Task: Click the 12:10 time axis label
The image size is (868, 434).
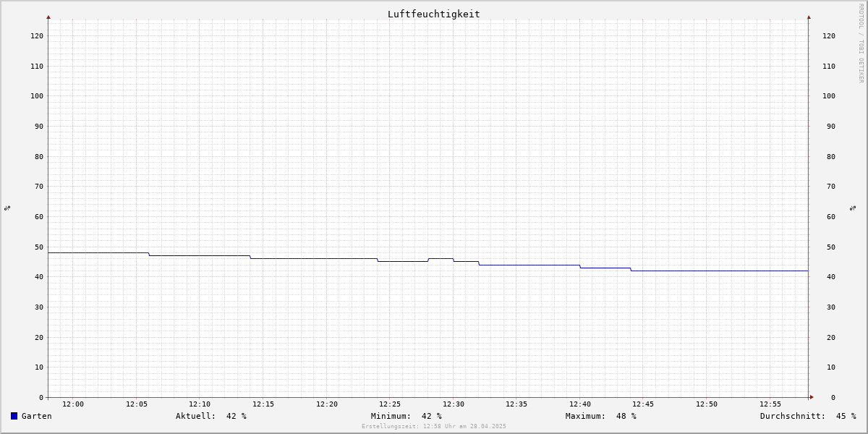Action: pyautogui.click(x=200, y=404)
